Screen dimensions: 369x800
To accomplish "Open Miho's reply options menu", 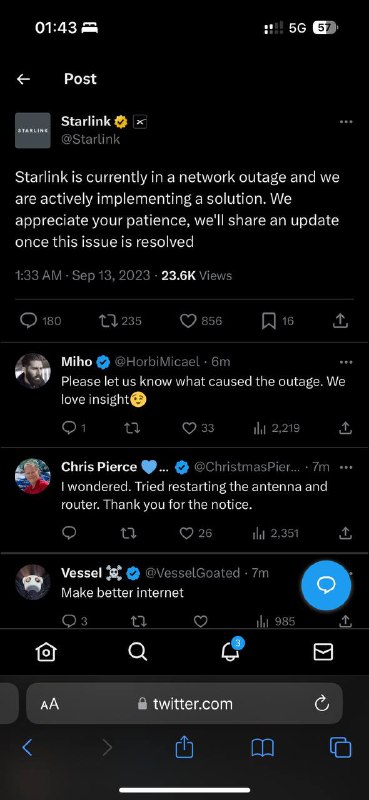I will tap(346, 362).
